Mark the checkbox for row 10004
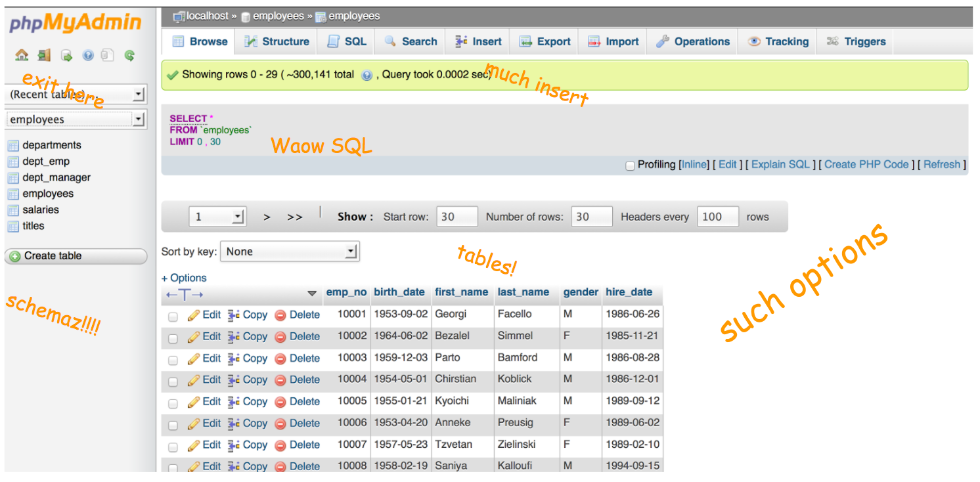 173,382
